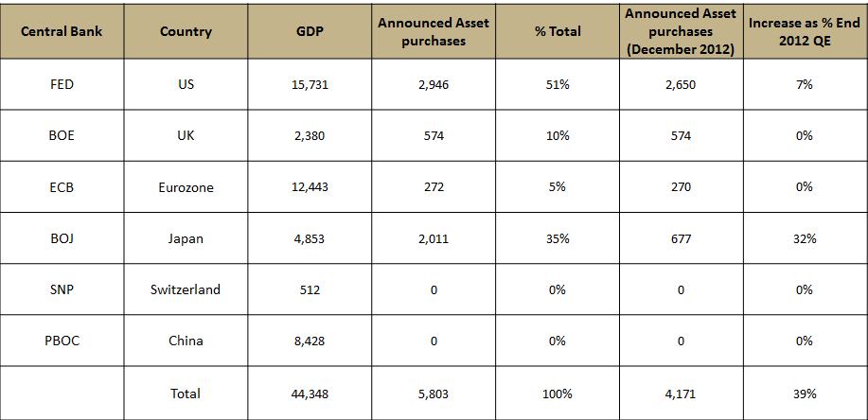Click Japan asset purchases value 2,011
The width and height of the screenshot is (868, 420).
click(x=434, y=238)
